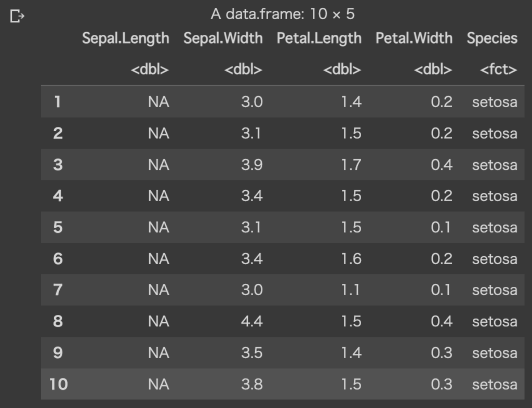Click the <fct> type label under Species
Viewport: 532px width, 408px height.
click(x=499, y=70)
